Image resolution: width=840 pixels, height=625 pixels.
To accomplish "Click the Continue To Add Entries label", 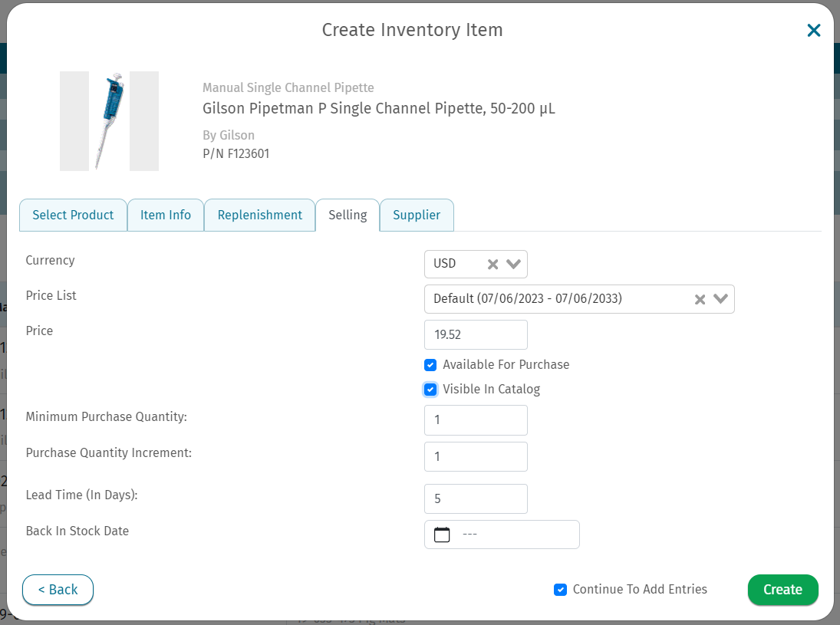I will (640, 589).
